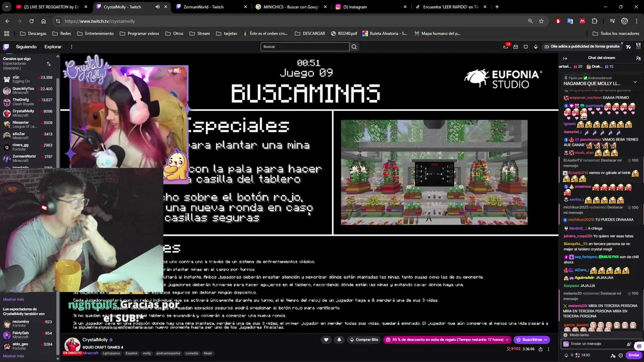
Task: Open the Twitch user profile avatar menu
Action: [638, 46]
